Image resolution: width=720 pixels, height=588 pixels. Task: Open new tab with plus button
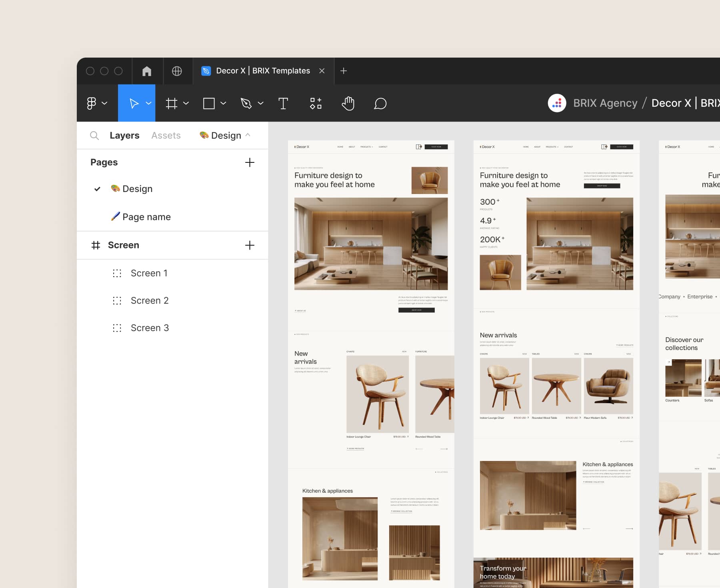click(344, 71)
